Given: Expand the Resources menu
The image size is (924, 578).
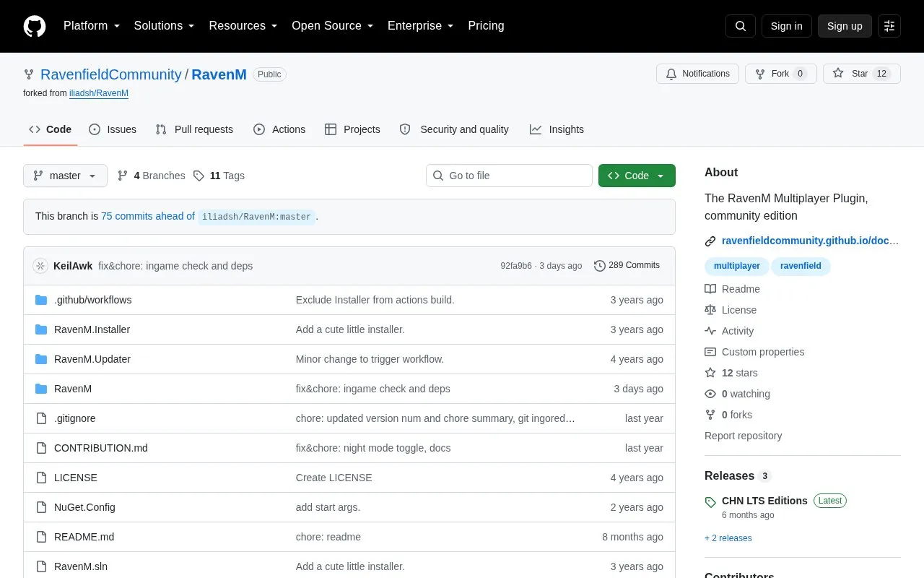Looking at the screenshot, I should click(x=243, y=26).
